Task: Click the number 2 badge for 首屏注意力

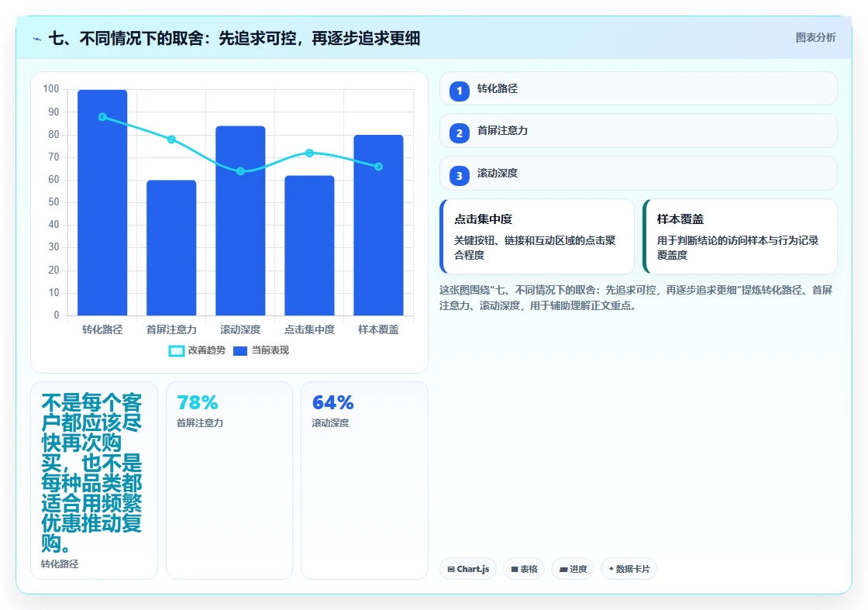Action: pos(459,133)
